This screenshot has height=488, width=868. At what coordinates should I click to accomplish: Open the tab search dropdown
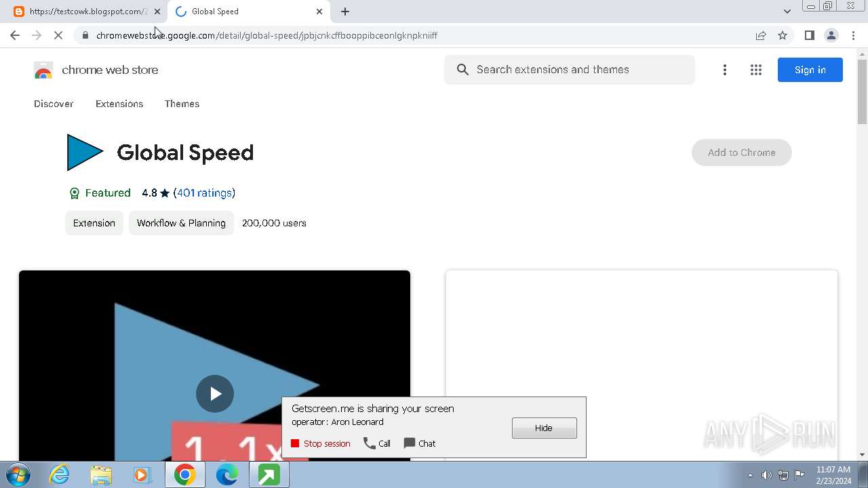pos(787,12)
